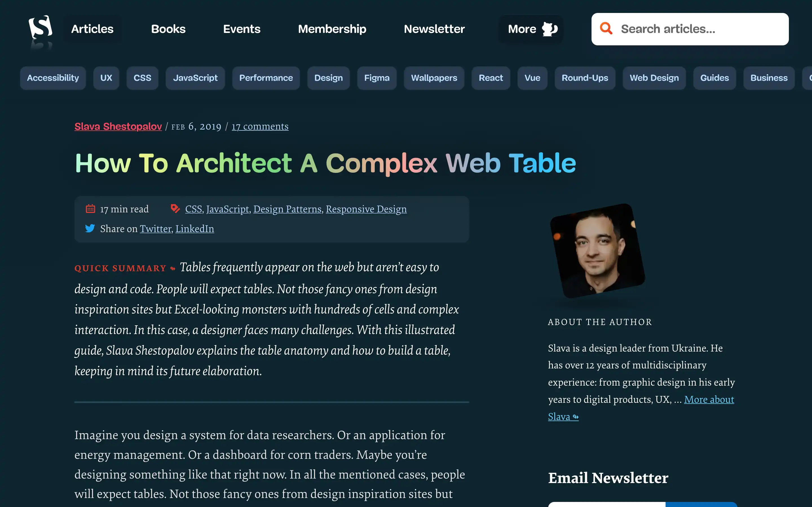Jump to the 17 comments link
The image size is (812, 507).
[x=260, y=126]
